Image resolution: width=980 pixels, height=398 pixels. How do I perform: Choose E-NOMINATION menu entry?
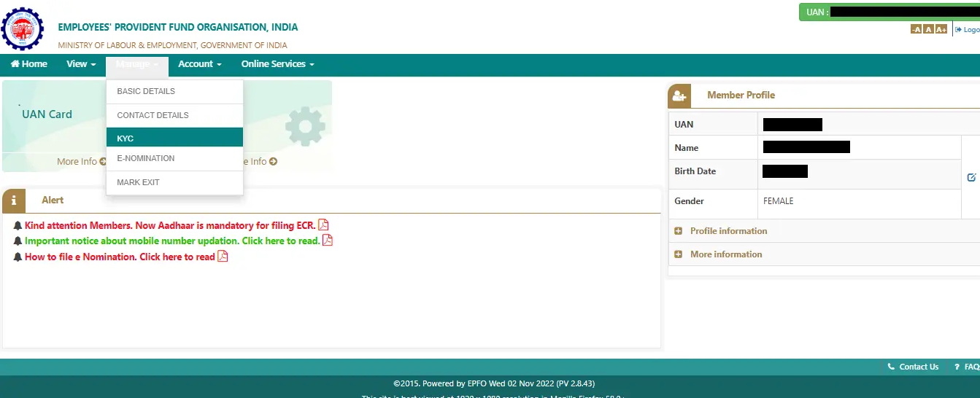point(174,158)
